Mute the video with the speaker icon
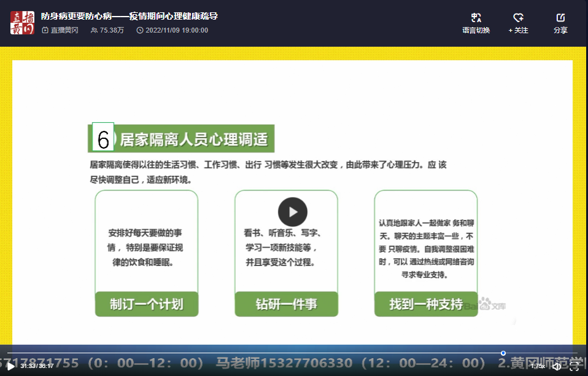588x376 pixels. (x=557, y=366)
